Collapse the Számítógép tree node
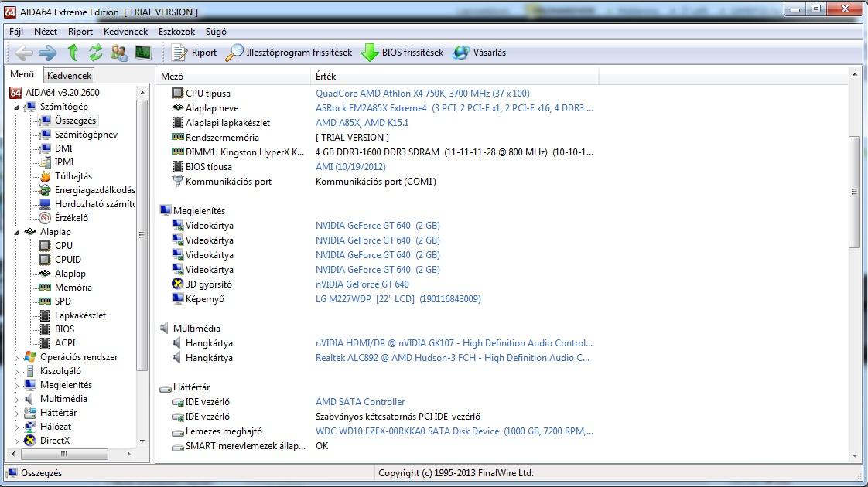Image resolution: width=868 pixels, height=487 pixels. pyautogui.click(x=16, y=107)
